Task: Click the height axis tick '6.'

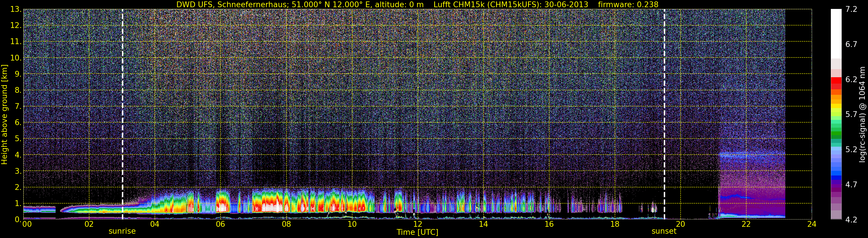Action: (18, 122)
